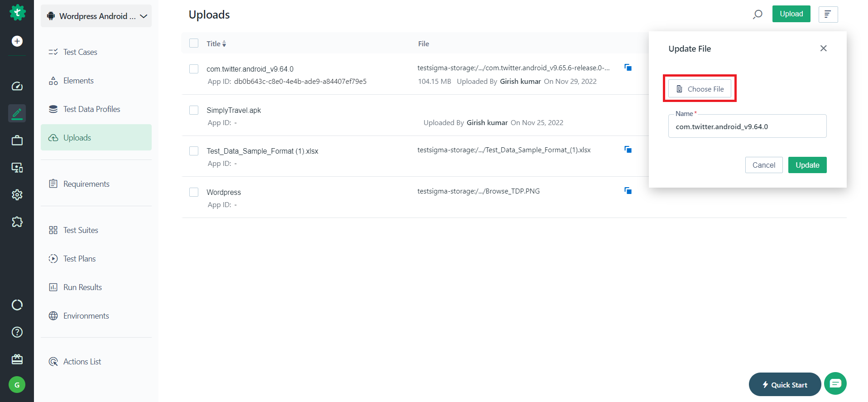Copy path of com.twitter.android file

pyautogui.click(x=628, y=68)
